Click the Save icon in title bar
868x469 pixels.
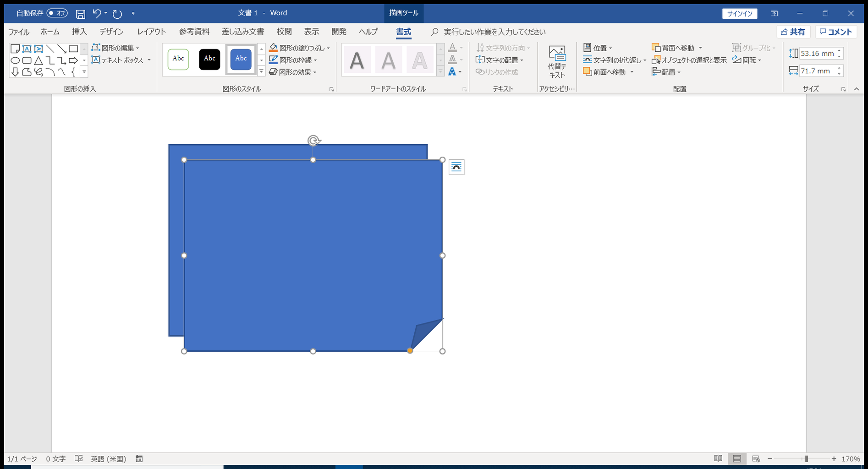coord(80,14)
